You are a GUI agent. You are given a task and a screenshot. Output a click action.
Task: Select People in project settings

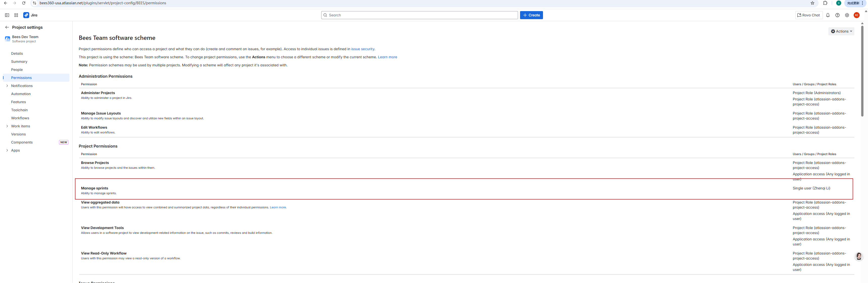click(x=17, y=70)
